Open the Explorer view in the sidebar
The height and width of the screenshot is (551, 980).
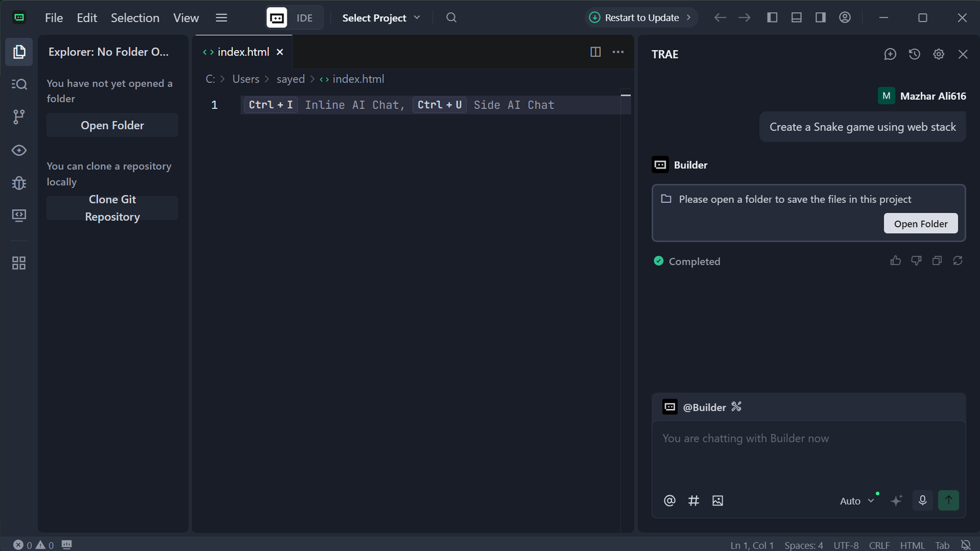(19, 52)
